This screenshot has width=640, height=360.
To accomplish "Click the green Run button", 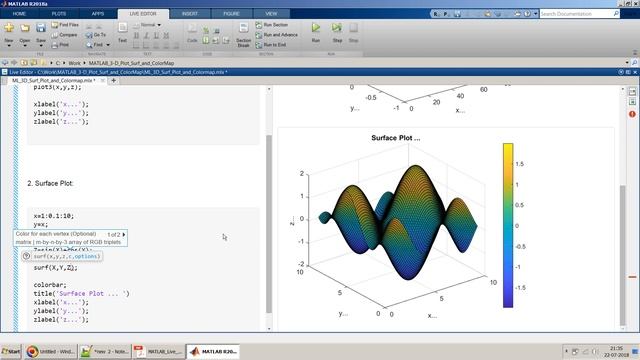I will (x=316, y=32).
